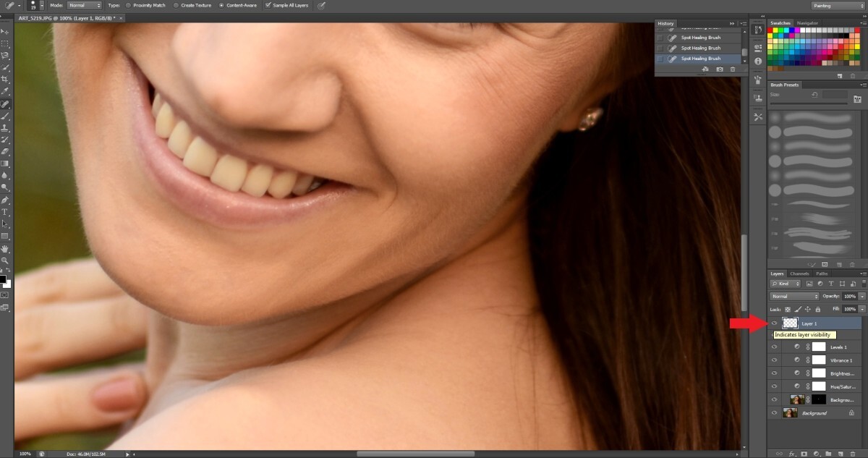
Task: Select the Zoom tool
Action: click(x=4, y=260)
